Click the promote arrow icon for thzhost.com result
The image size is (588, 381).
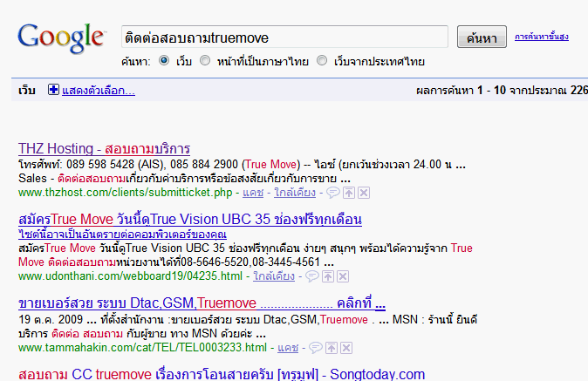point(349,193)
